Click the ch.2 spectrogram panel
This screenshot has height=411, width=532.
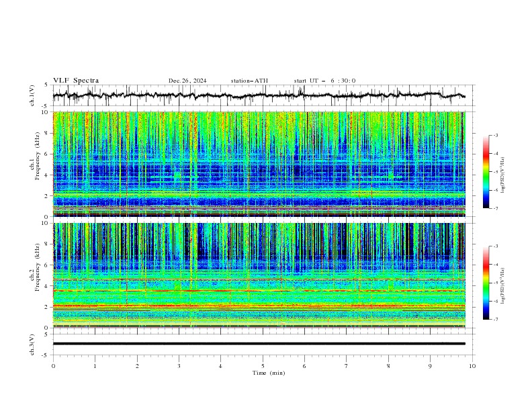[x=259, y=275]
